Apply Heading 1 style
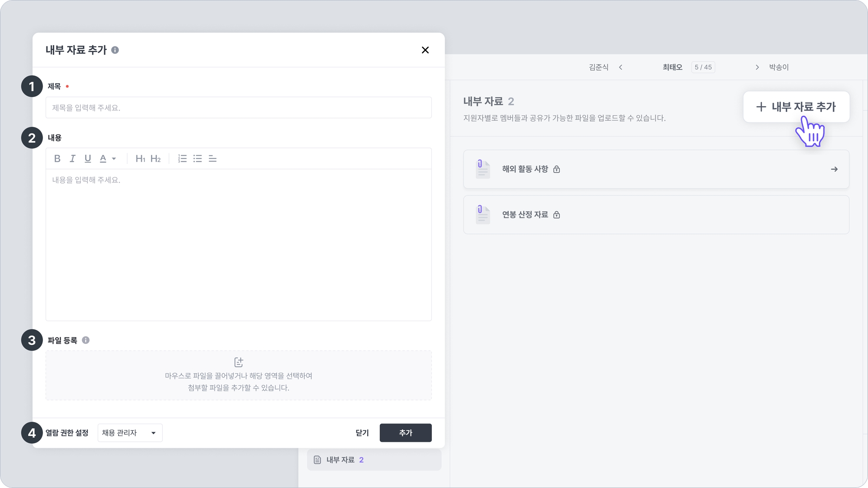Screen dimensions: 868x488 pos(140,158)
